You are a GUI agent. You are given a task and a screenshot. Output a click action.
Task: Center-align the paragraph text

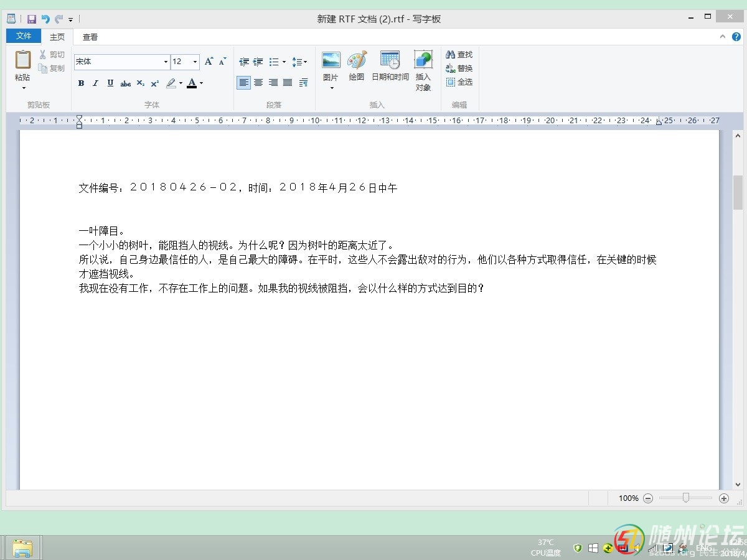(258, 83)
